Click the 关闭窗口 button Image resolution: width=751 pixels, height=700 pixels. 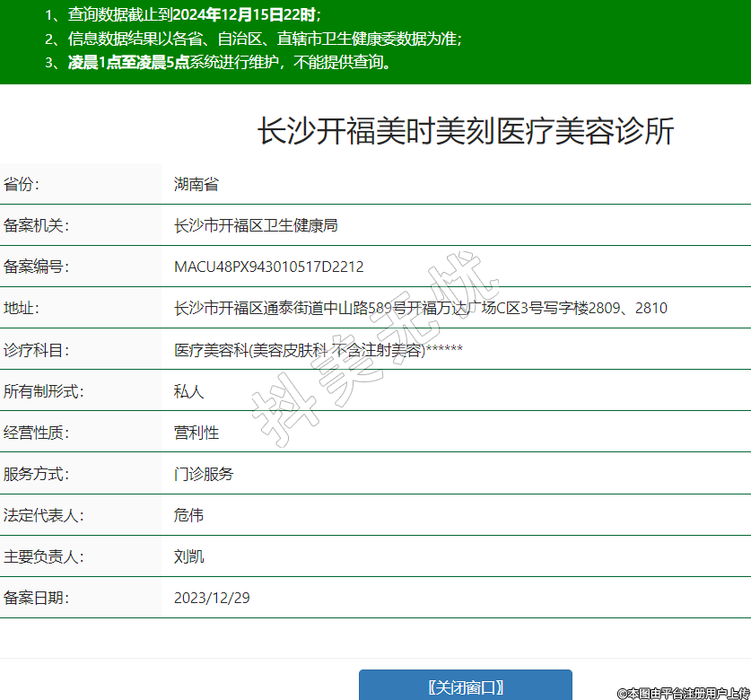465,687
